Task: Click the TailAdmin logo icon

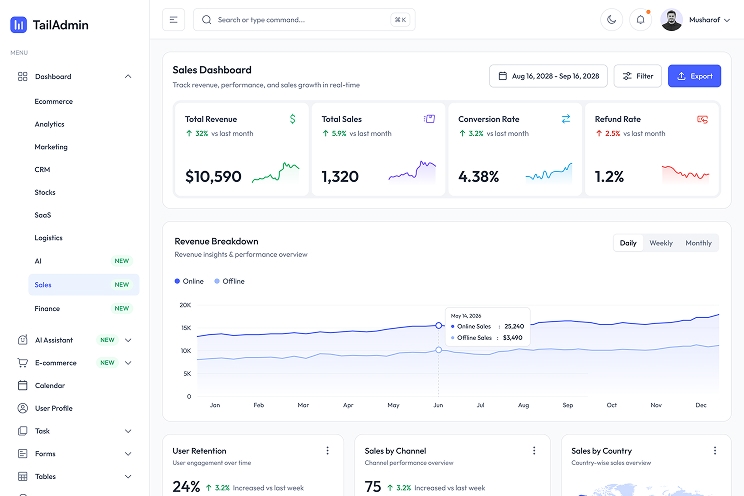Action: pos(19,25)
